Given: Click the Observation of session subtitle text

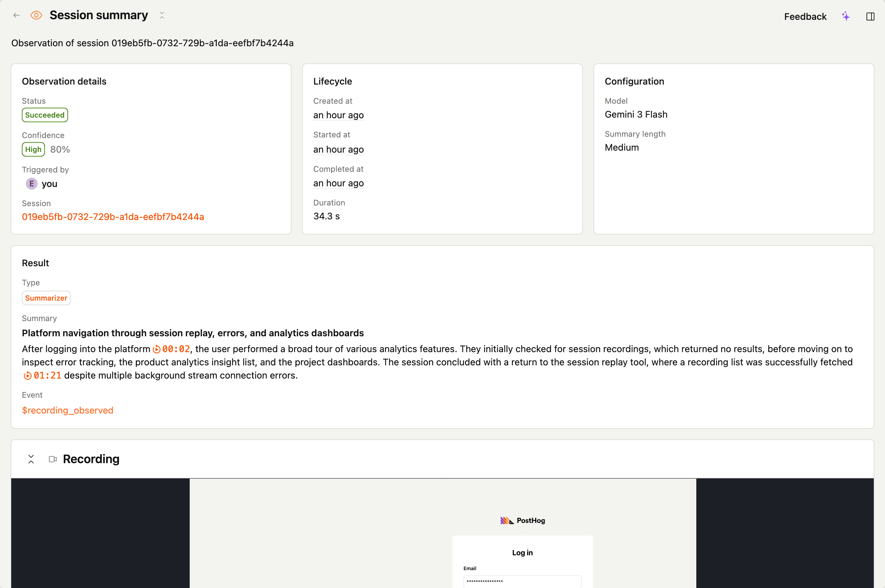Looking at the screenshot, I should (152, 43).
